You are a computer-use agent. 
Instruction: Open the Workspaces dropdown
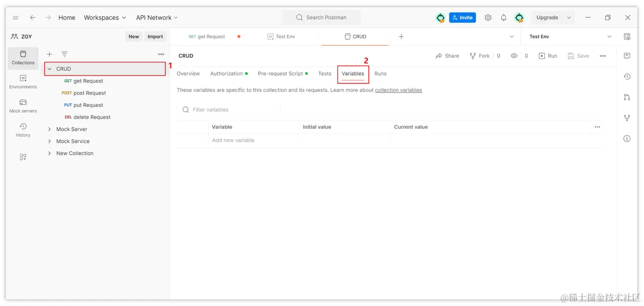(105, 18)
